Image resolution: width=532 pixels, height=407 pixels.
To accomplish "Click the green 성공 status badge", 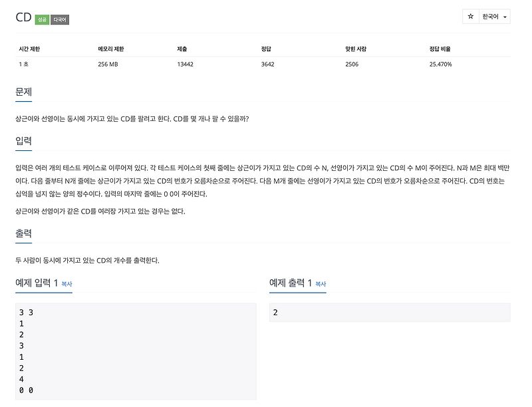I will coord(41,20).
